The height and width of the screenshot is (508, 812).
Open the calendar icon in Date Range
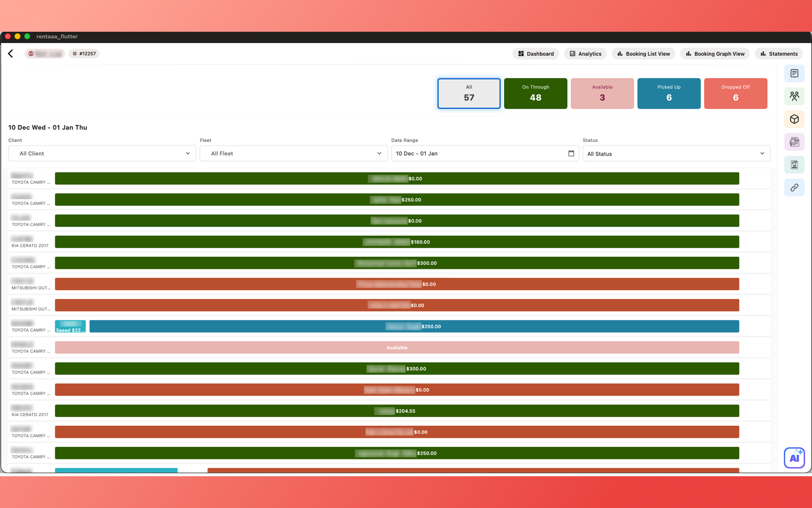tap(571, 153)
